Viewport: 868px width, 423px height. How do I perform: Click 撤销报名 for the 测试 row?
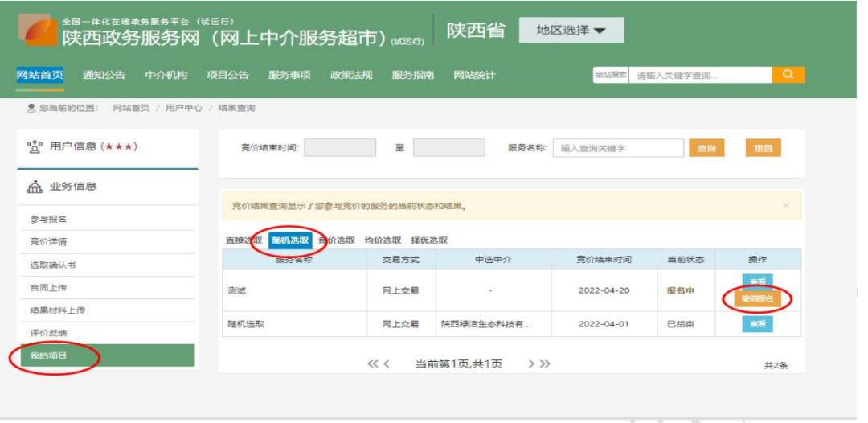[757, 299]
